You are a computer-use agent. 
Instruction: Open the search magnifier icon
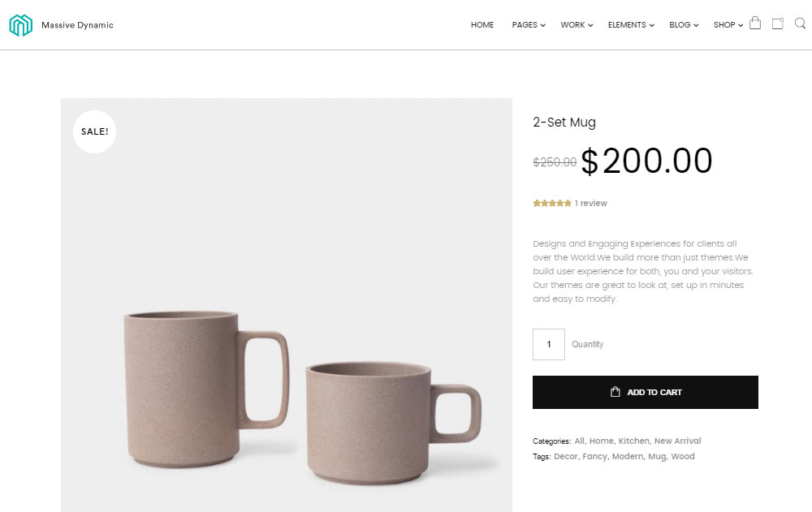[800, 24]
